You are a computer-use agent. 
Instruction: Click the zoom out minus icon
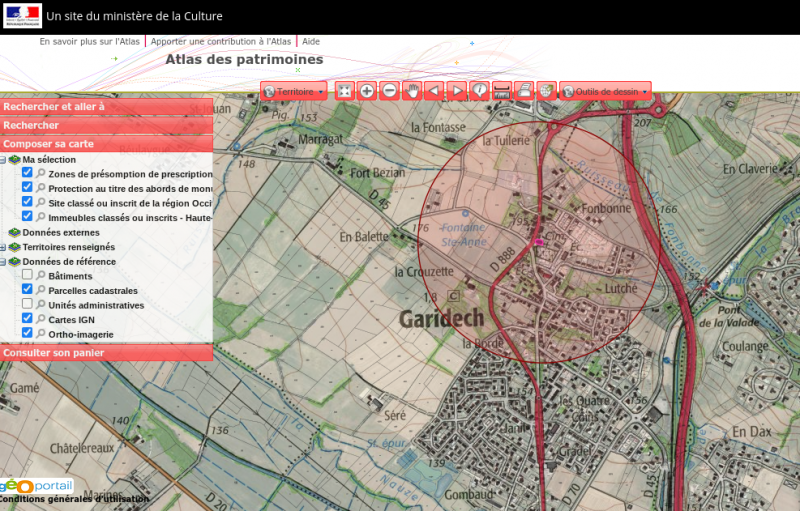point(390,91)
